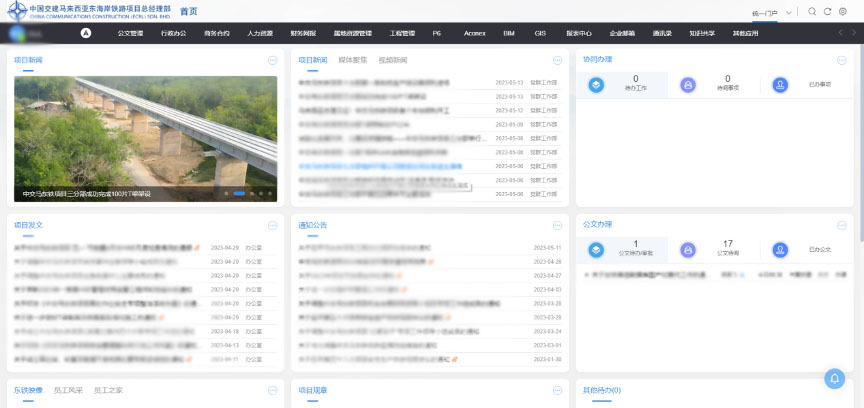Image resolution: width=864 pixels, height=408 pixels.
Task: Open the 公文管理 menu item
Action: click(131, 33)
